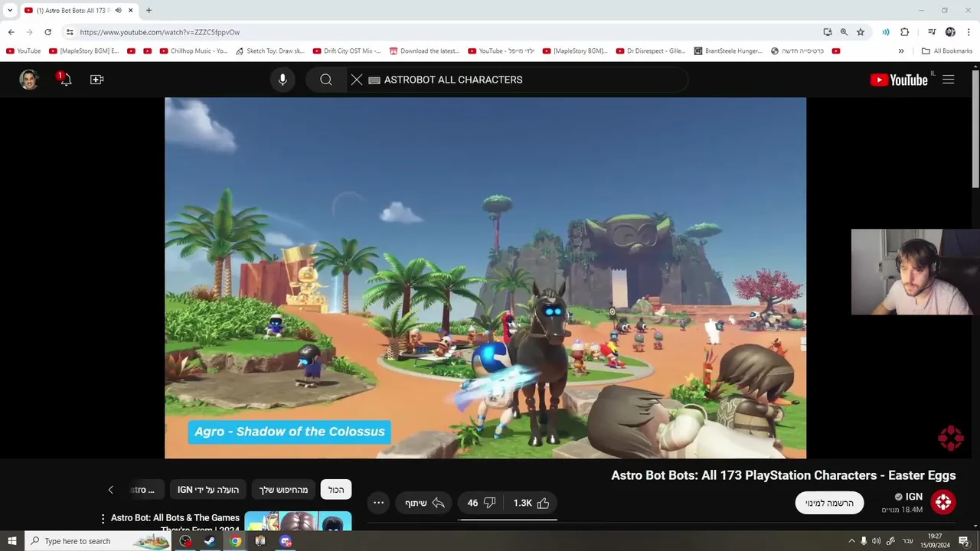Subscribe via the הרשמה למינוי button
980x551 pixels.
(x=829, y=503)
